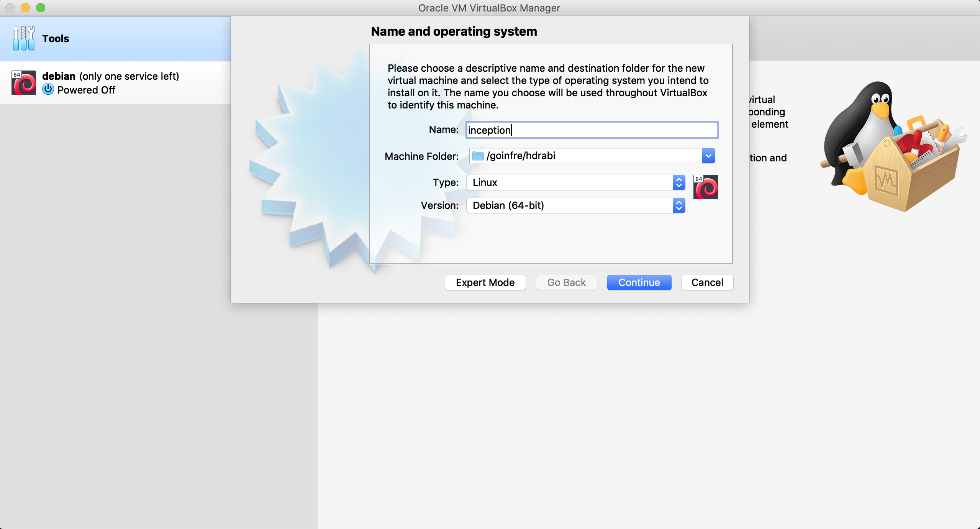Click the Name and operating system heading

[454, 31]
